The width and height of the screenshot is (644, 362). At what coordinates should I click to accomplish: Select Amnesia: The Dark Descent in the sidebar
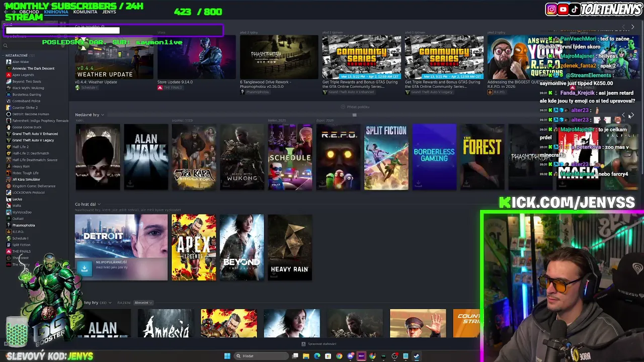(33, 68)
